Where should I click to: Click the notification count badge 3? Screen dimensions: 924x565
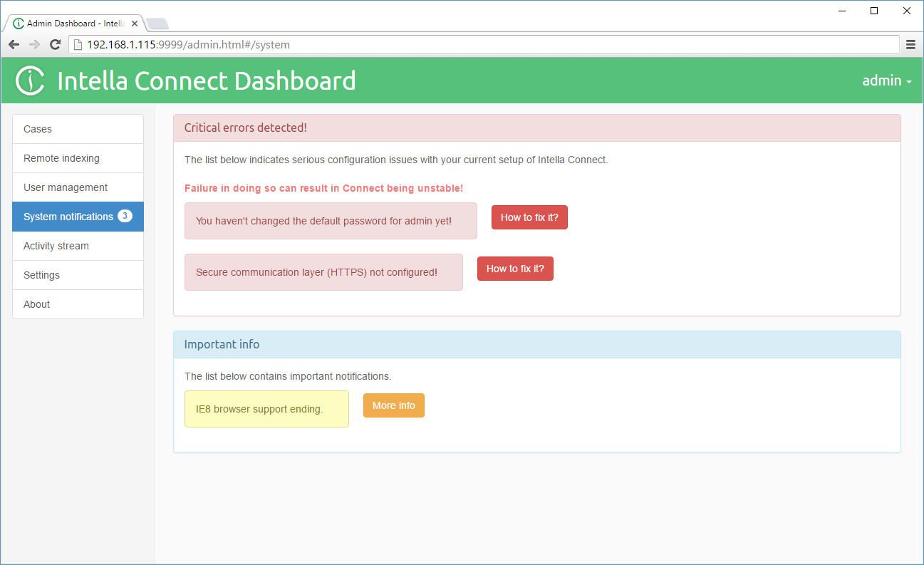(125, 217)
